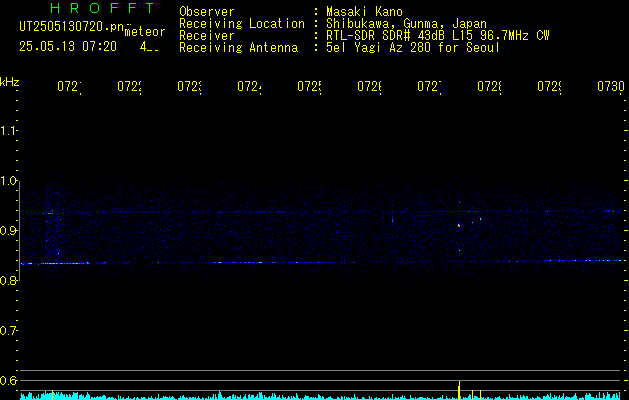Viewport: 629px width, 400px height.
Task: Click the Receiving Location label
Action: tap(242, 24)
